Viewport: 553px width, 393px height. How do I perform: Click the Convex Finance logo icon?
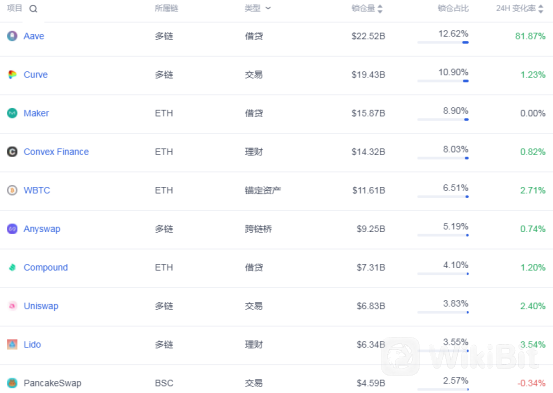click(12, 152)
